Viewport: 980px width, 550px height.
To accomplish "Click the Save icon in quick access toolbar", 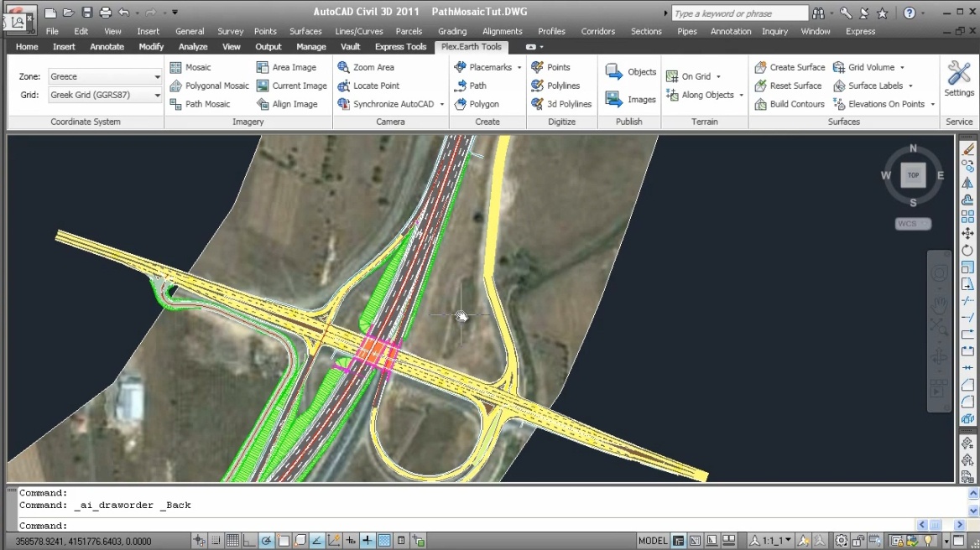I will click(x=86, y=13).
